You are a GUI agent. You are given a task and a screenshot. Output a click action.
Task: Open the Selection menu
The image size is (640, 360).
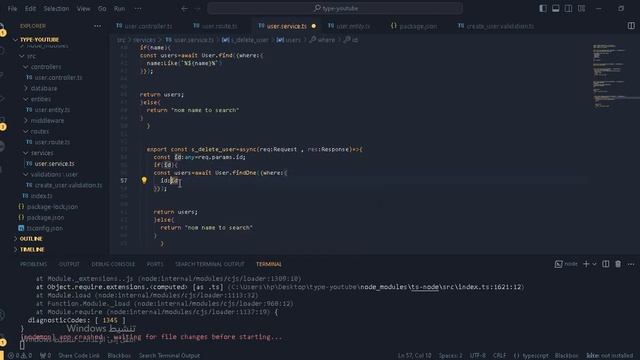tap(56, 8)
